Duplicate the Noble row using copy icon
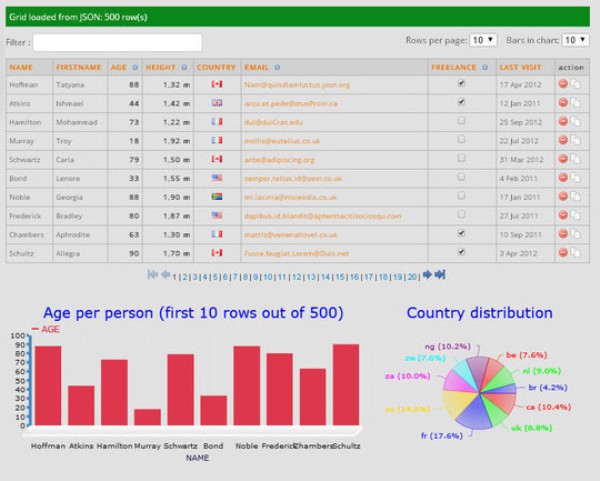 point(576,198)
